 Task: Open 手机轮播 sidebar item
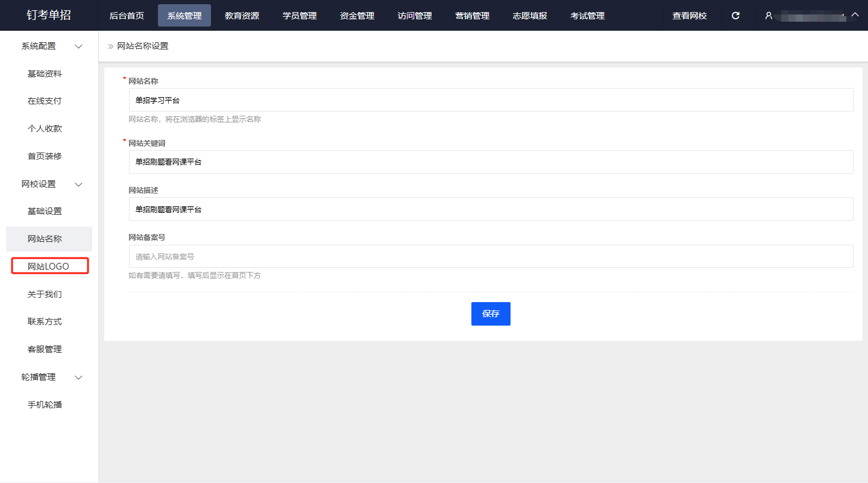(x=45, y=405)
